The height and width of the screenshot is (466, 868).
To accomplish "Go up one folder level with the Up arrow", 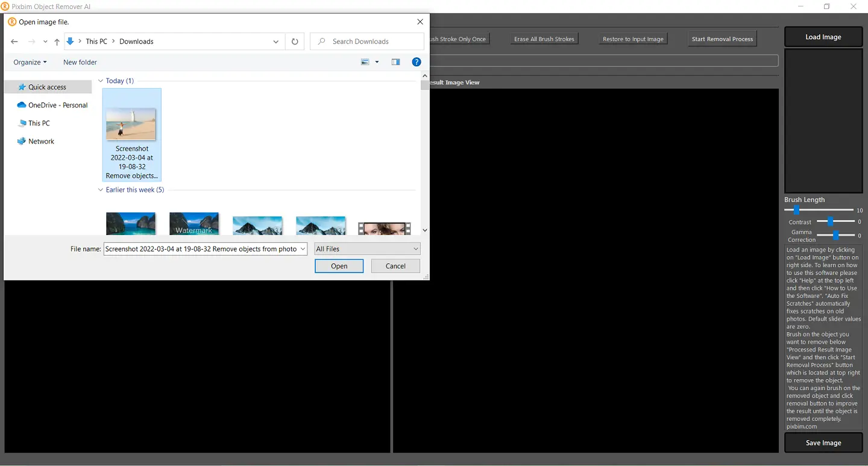I will tap(57, 42).
